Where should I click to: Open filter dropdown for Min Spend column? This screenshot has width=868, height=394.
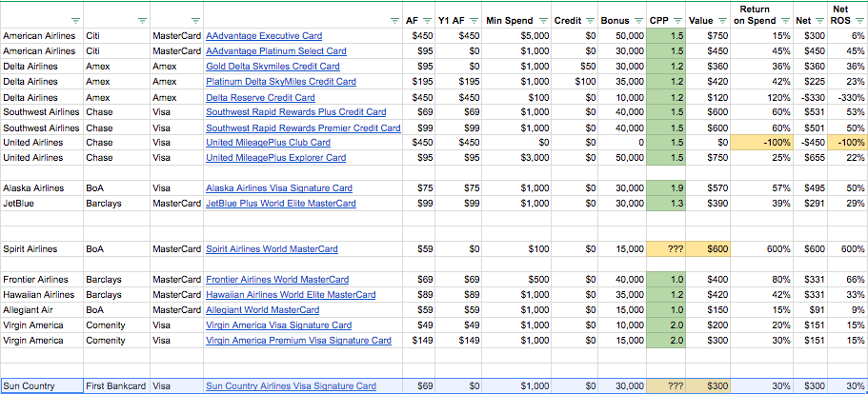[544, 21]
